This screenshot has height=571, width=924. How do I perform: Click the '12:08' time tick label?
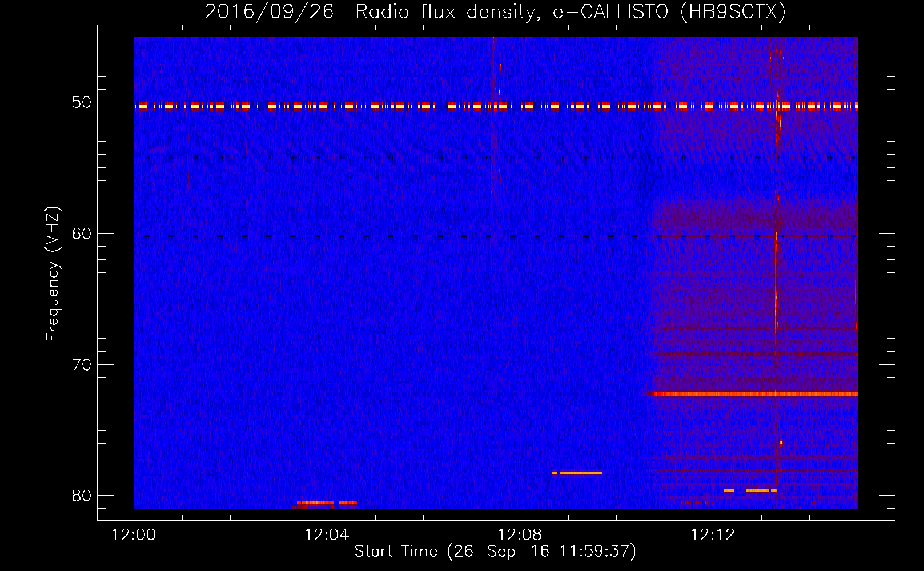tap(520, 535)
